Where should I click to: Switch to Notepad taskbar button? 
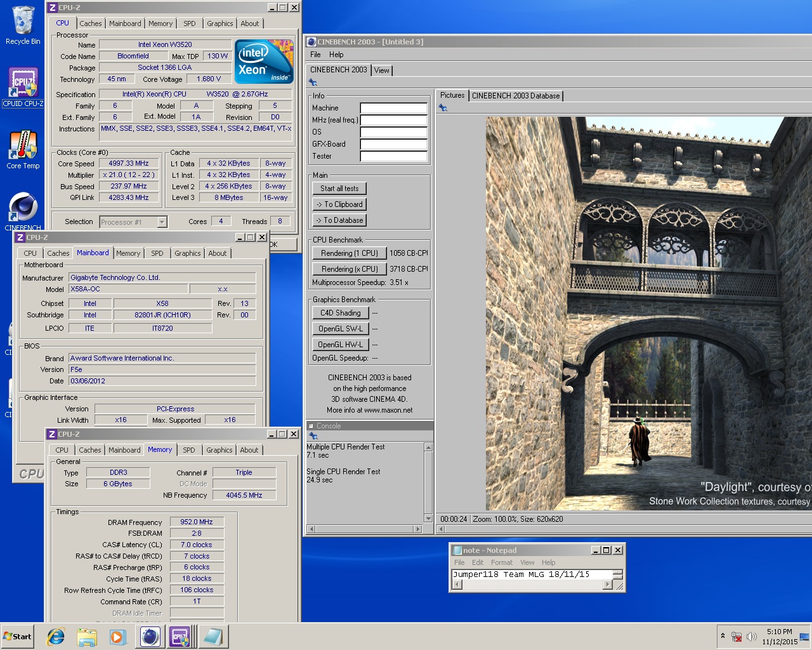212,637
